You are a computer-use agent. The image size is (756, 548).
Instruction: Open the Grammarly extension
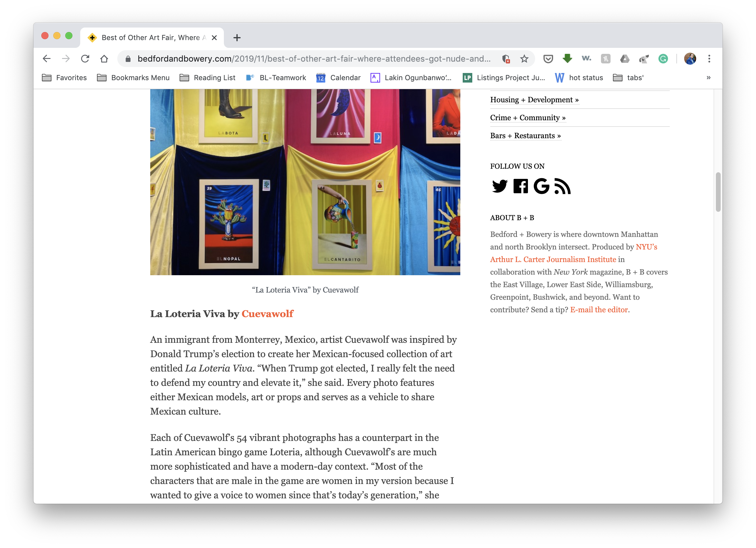click(x=663, y=59)
